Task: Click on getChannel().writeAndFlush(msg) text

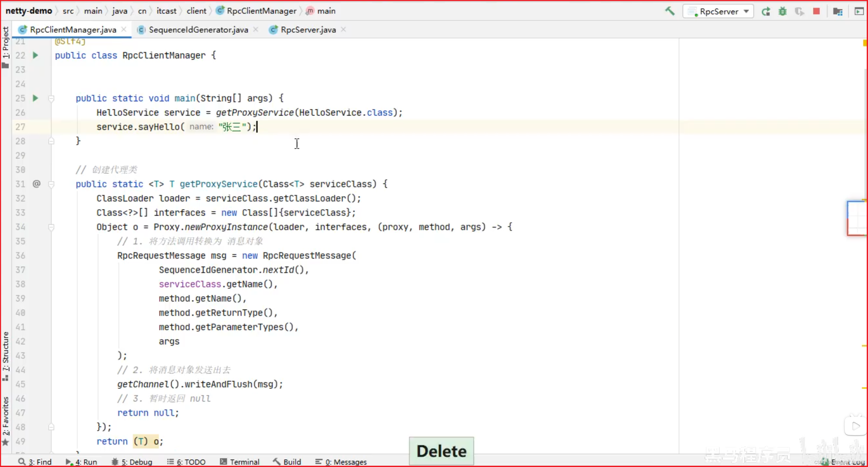Action: pos(200,384)
